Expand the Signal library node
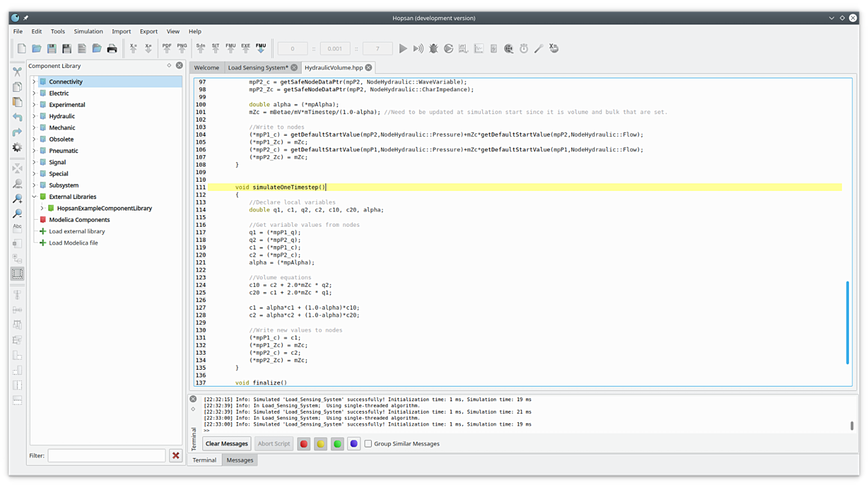This screenshot has height=488, width=868. point(34,163)
